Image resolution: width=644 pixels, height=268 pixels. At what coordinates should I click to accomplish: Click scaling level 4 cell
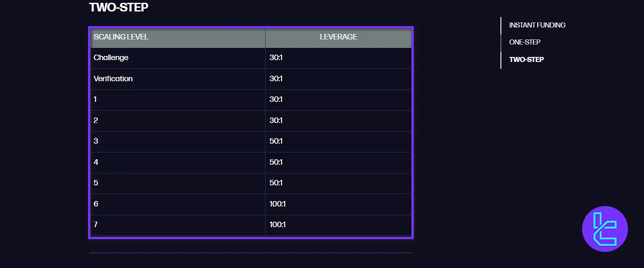tap(96, 162)
